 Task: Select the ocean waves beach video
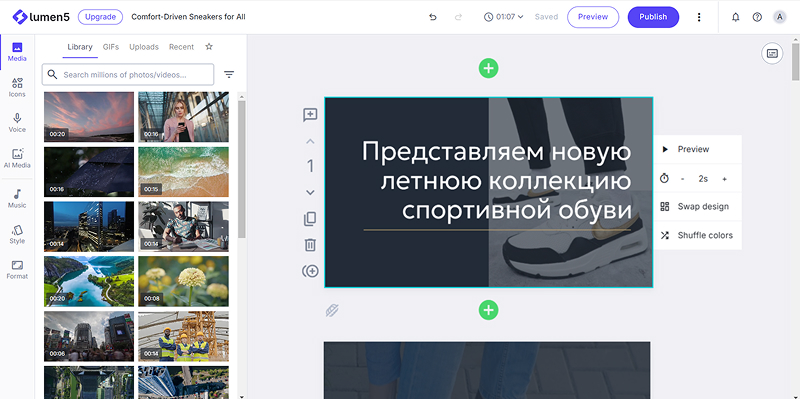click(x=184, y=172)
